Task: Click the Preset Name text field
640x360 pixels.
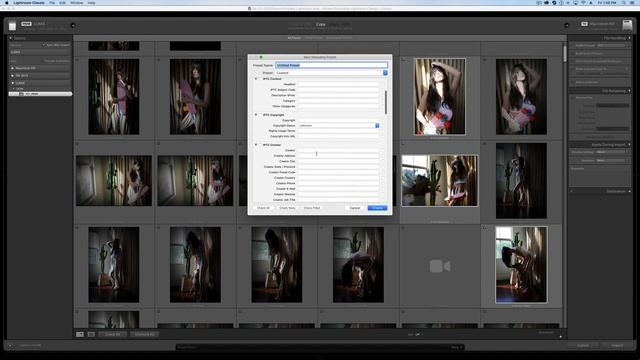Action: click(331, 65)
